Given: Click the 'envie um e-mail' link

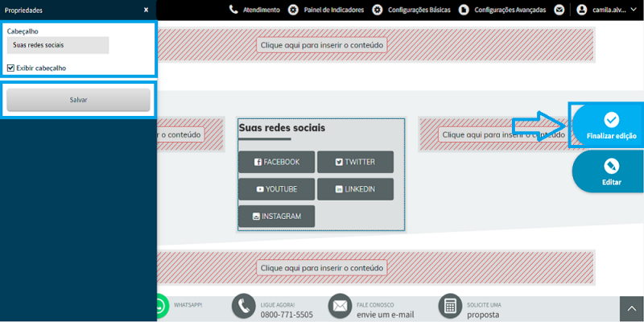Looking at the screenshot, I should (x=386, y=315).
